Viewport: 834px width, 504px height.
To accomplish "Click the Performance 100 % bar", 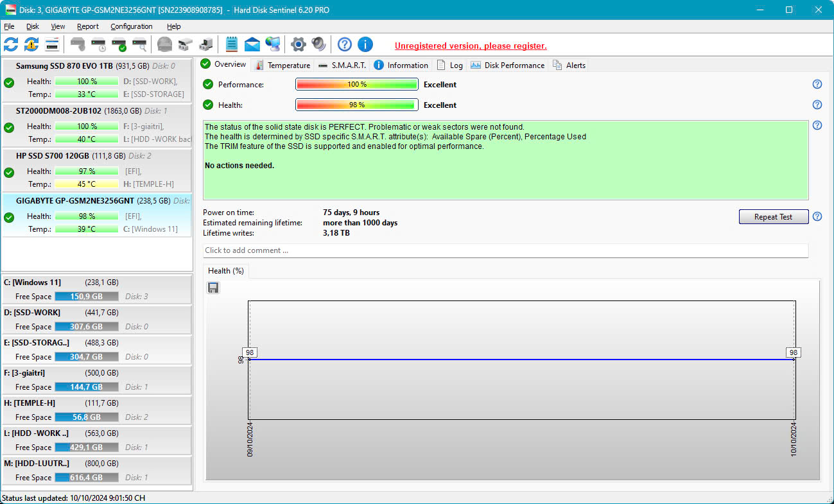I will pyautogui.click(x=357, y=84).
